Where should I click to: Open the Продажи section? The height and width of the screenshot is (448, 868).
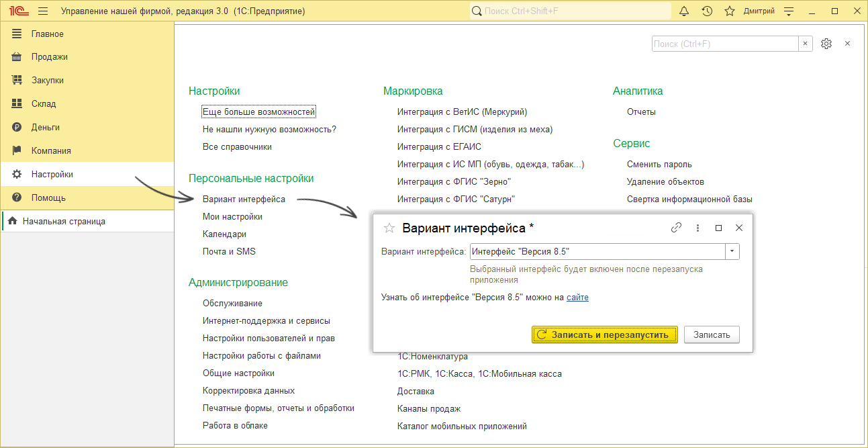point(87,57)
